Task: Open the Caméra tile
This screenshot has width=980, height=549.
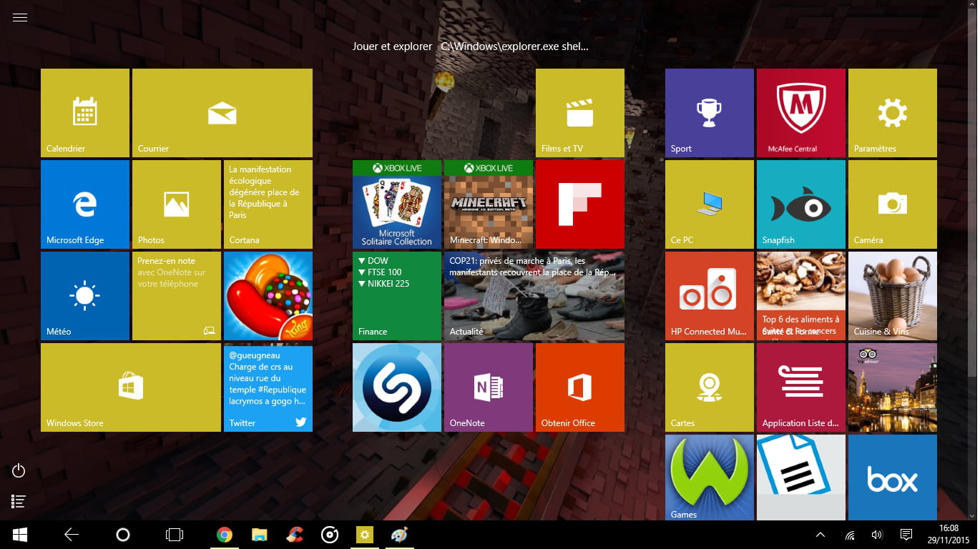Action: [893, 204]
